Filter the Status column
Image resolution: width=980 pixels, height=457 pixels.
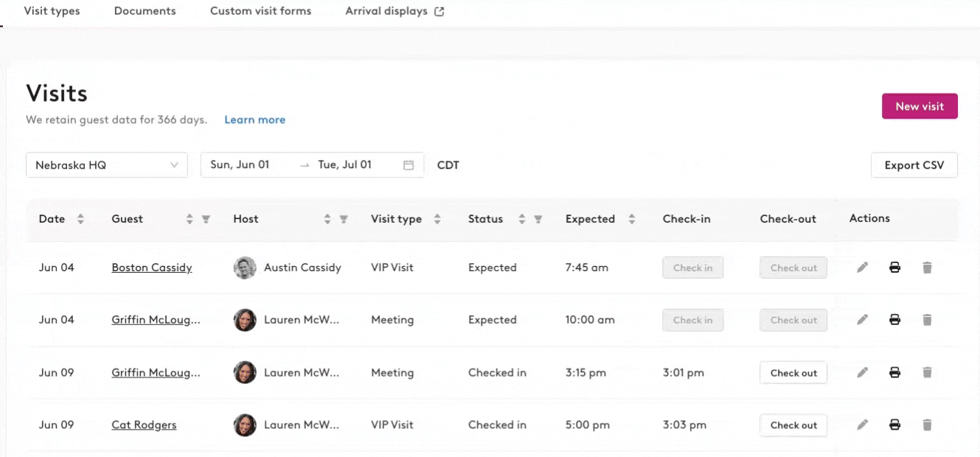(538, 219)
